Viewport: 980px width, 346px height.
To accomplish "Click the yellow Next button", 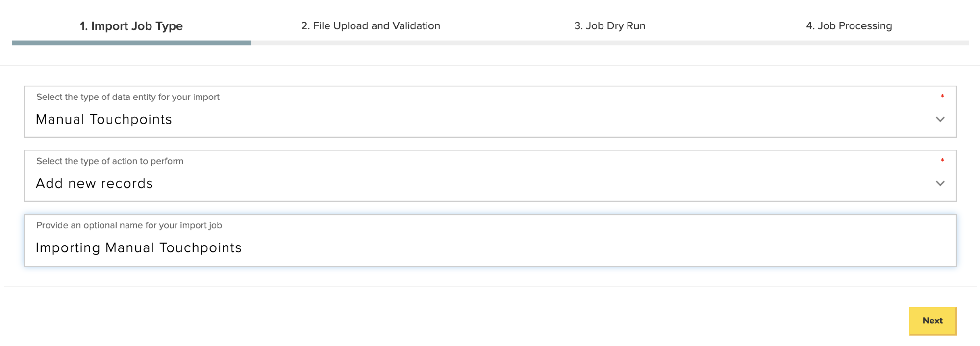I will (x=932, y=321).
